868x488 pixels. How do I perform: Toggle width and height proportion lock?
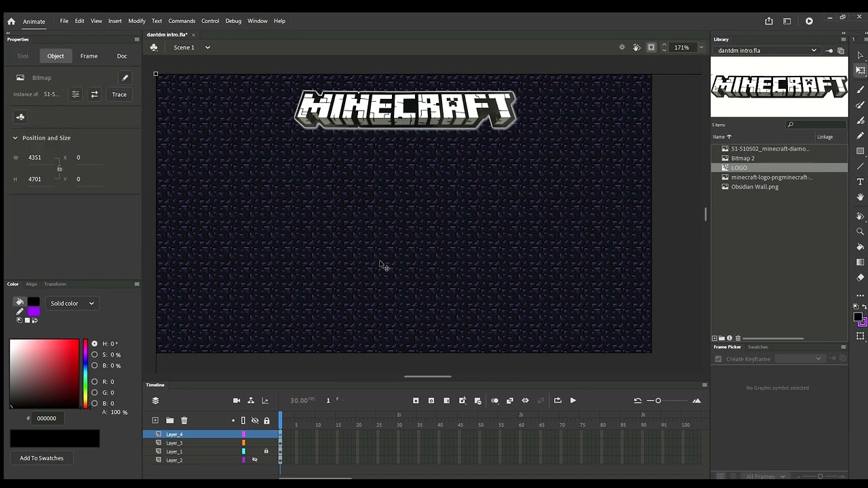pyautogui.click(x=60, y=168)
